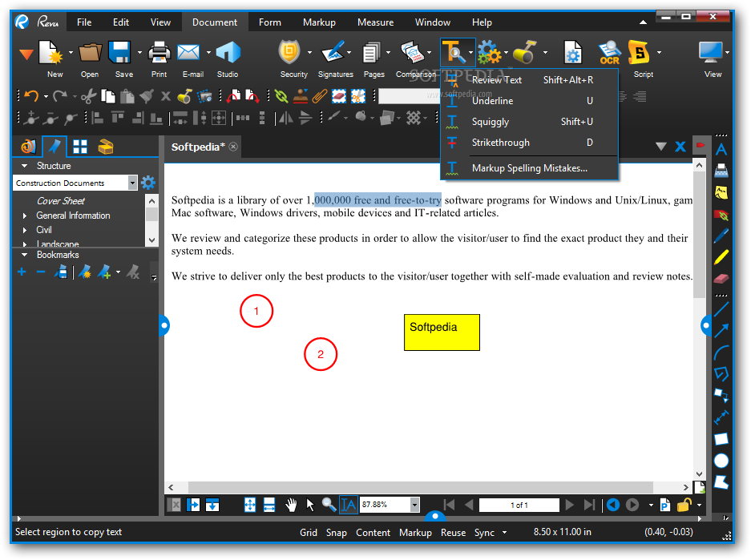Click the Cut scissors icon

[89, 96]
